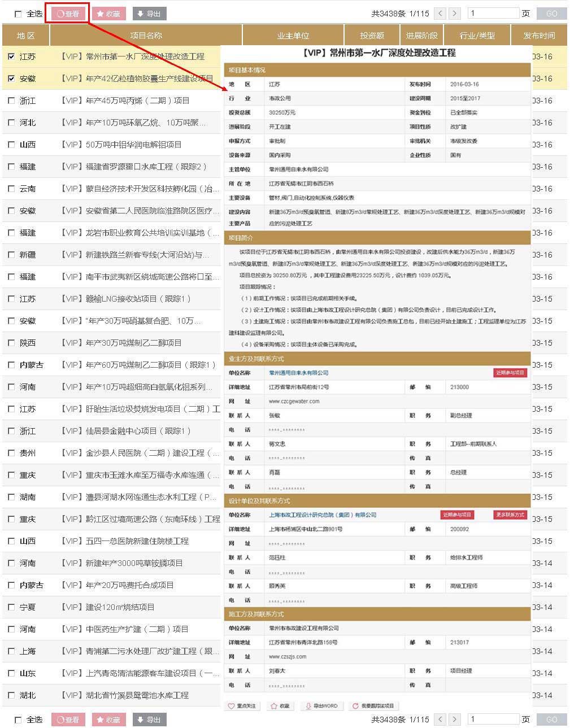Click the bottom 收藏 star favorite button
This screenshot has height=728, width=570.
(109, 720)
